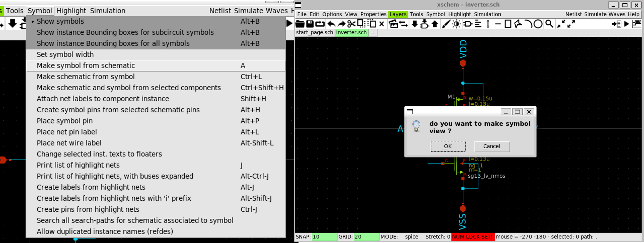644x243 pixels.
Task: Click the Save floppy disk icon
Action: tap(310, 24)
